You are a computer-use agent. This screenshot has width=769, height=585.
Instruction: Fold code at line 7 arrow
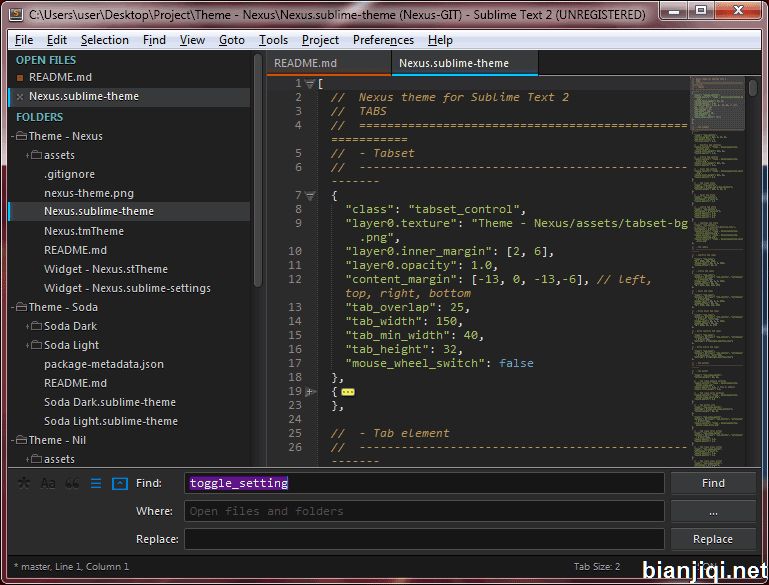(x=309, y=196)
